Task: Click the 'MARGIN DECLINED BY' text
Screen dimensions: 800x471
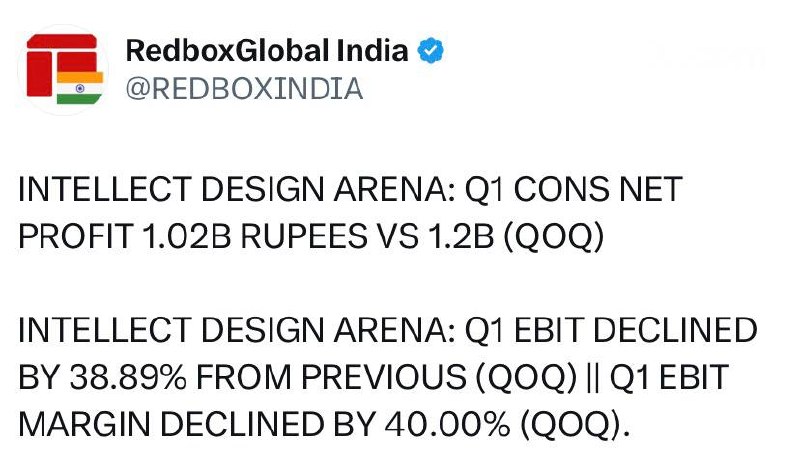Action: [x=197, y=425]
